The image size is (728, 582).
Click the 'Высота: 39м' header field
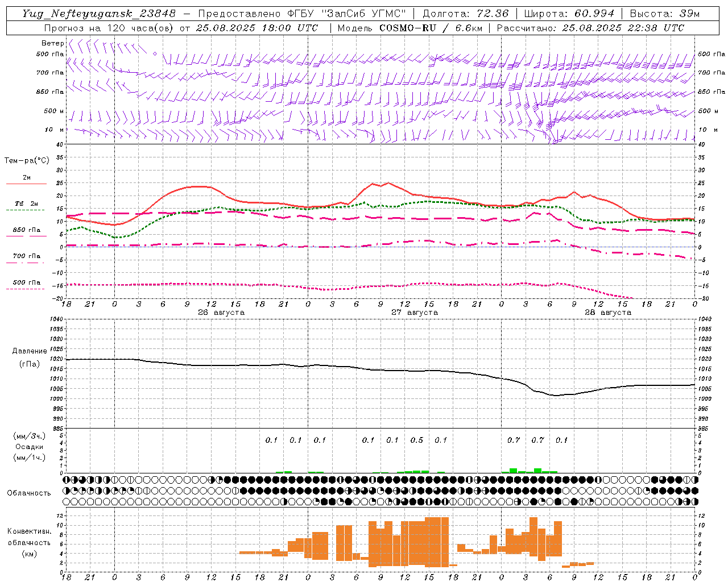665,14
